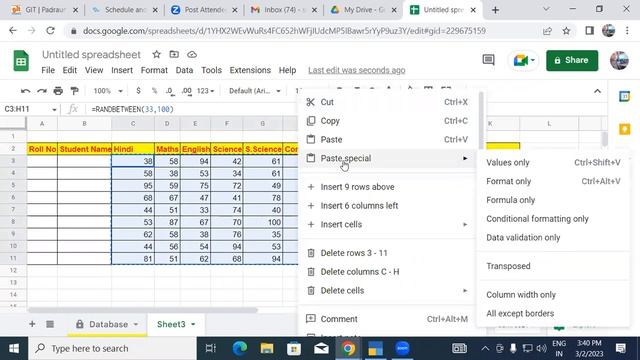Image resolution: width=640 pixels, height=360 pixels.
Task: Open the Insert menu
Action: pyautogui.click(x=122, y=70)
